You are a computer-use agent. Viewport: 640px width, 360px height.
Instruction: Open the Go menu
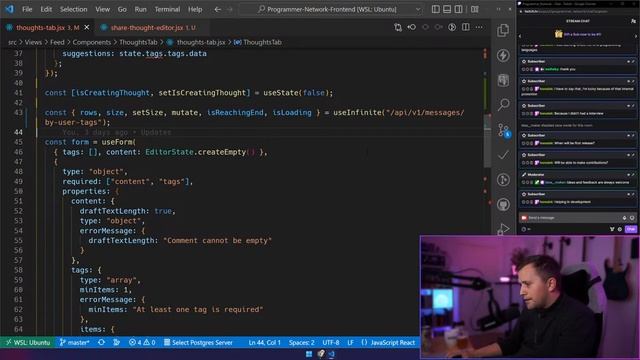click(122, 9)
